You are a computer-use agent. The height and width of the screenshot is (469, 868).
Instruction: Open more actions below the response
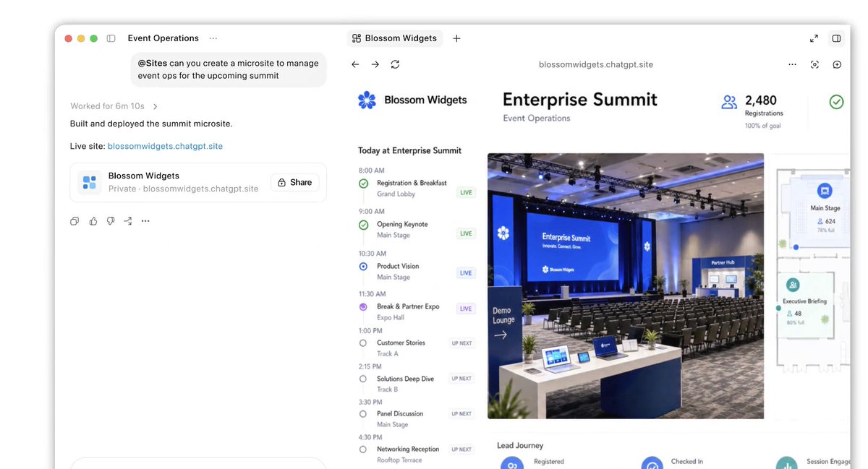(x=145, y=221)
